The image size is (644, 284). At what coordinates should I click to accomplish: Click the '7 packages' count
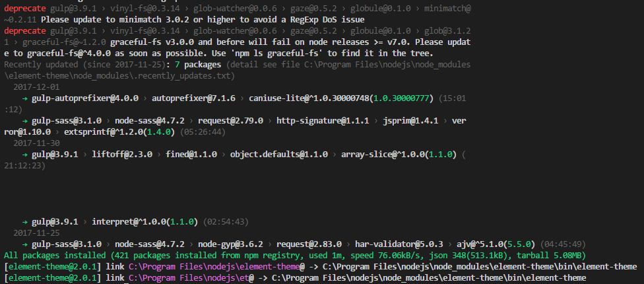(x=197, y=65)
